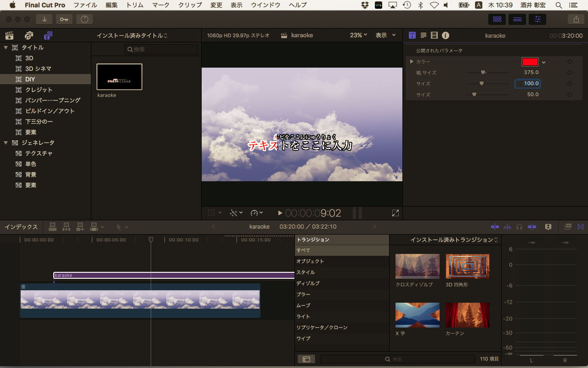Open the トリム menu
This screenshot has width=588, height=368.
click(134, 5)
